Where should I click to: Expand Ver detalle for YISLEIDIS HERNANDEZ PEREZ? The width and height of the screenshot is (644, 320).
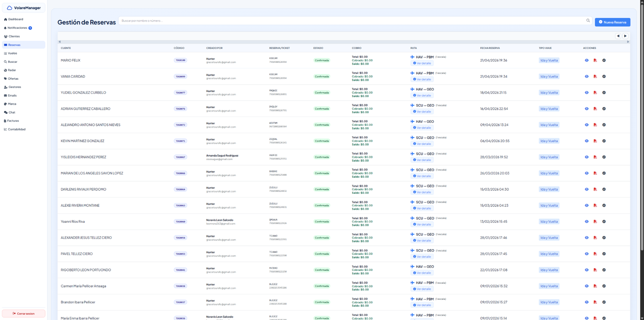[x=422, y=160]
